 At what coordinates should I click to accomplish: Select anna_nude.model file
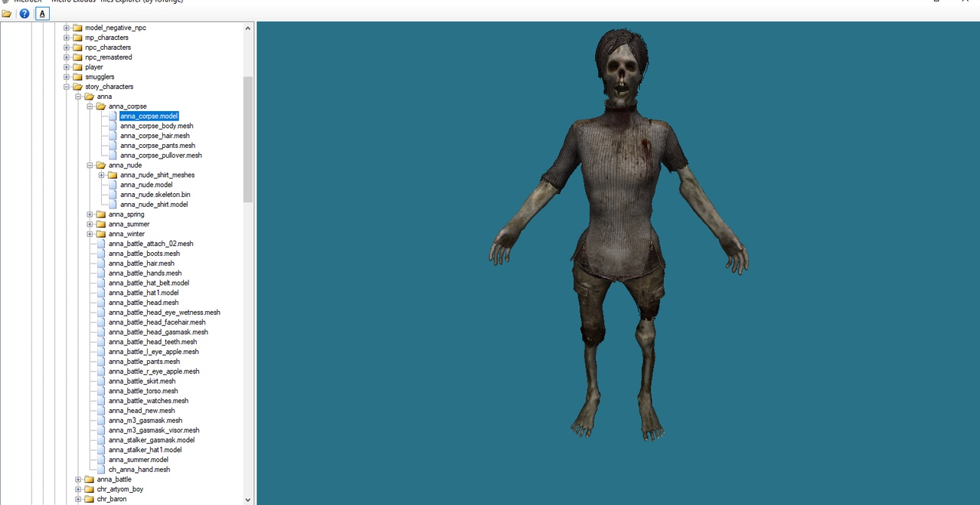(145, 185)
